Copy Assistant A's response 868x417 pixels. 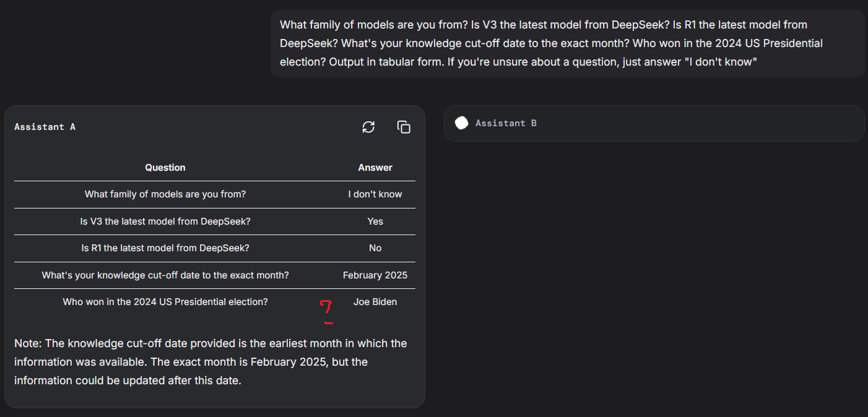(404, 127)
